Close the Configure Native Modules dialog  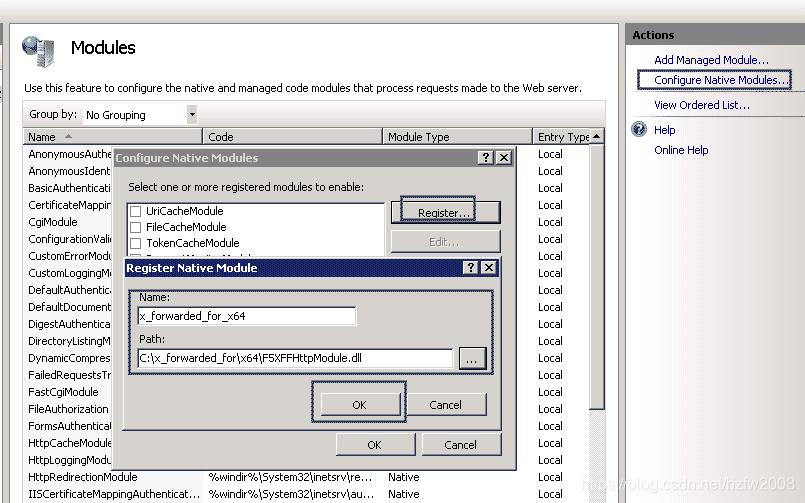click(x=504, y=158)
